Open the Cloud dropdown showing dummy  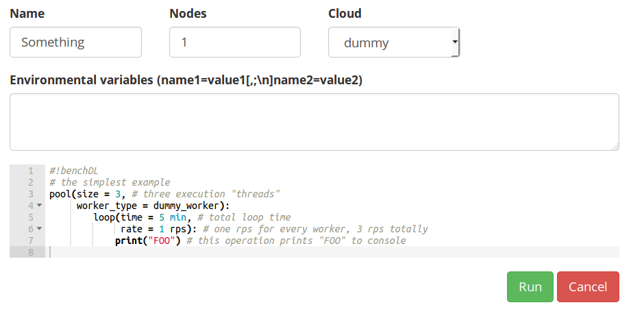(393, 42)
